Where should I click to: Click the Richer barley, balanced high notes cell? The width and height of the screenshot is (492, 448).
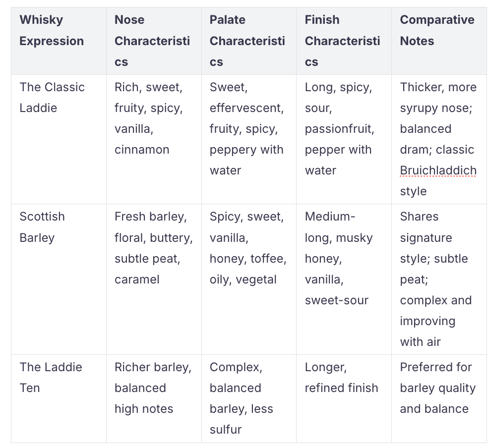coord(153,388)
